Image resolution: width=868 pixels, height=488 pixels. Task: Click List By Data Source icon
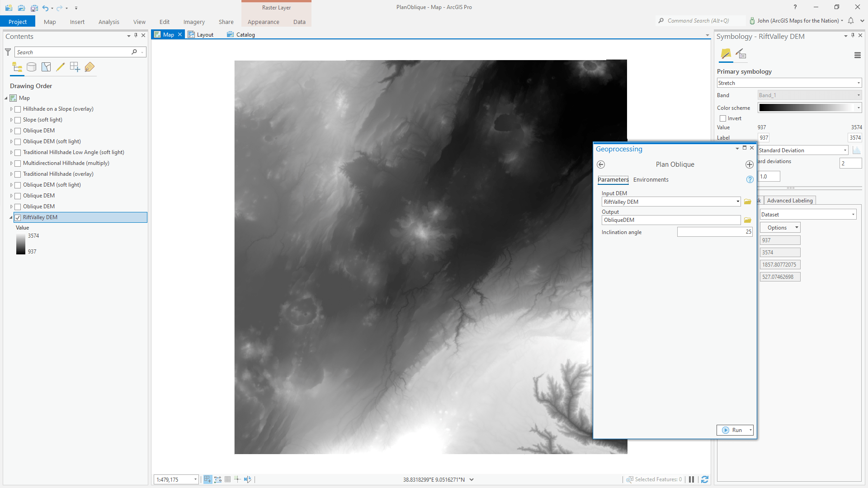tap(31, 67)
